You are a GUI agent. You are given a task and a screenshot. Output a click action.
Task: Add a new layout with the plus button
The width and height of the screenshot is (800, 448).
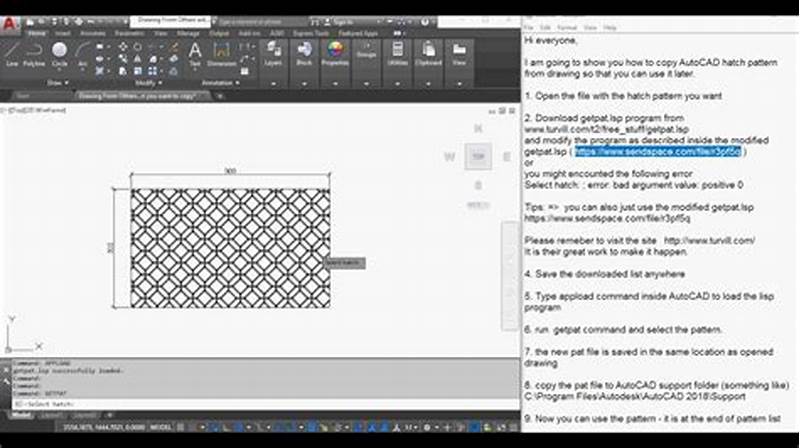[108, 416]
